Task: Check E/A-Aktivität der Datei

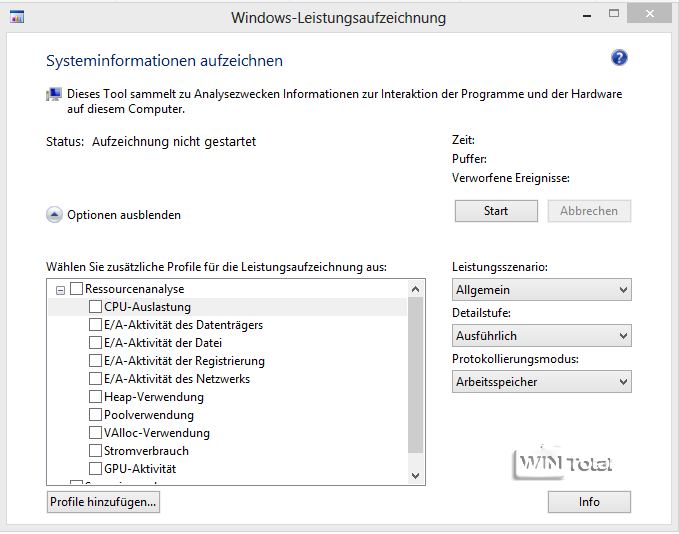Action: (95, 343)
